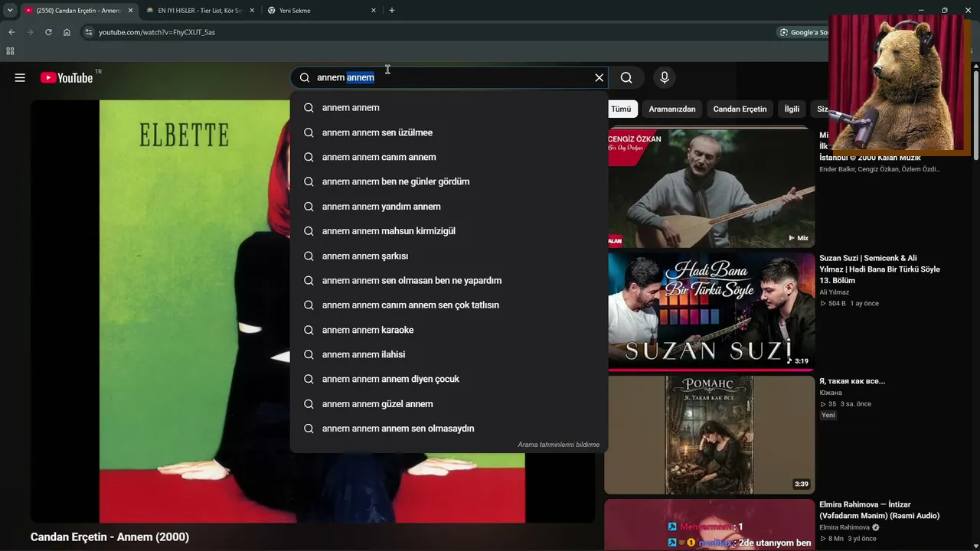The height and width of the screenshot is (551, 980).
Task: Switch to Yeni Sekme tab
Action: (x=322, y=11)
